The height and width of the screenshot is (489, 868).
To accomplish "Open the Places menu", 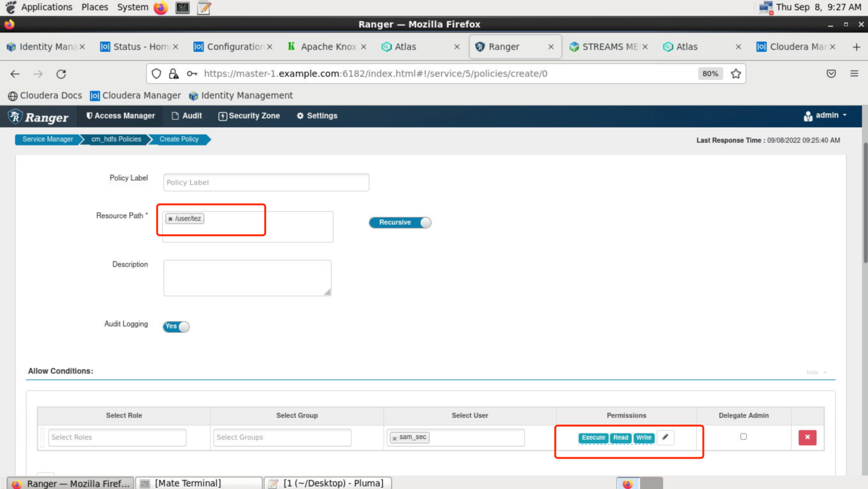I will [x=95, y=7].
